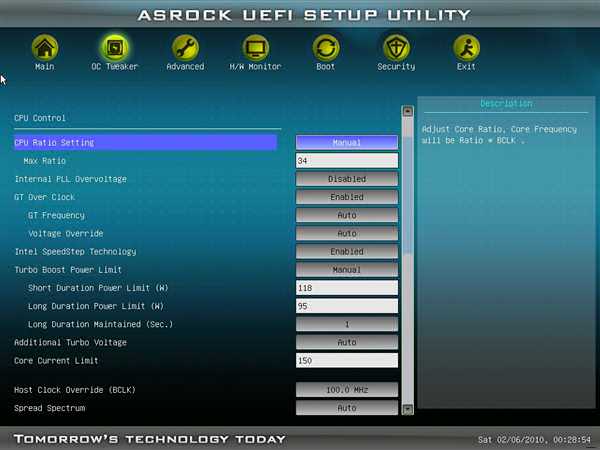Switch to the Security tab label
Image resolution: width=600 pixels, height=450 pixels.
click(396, 67)
